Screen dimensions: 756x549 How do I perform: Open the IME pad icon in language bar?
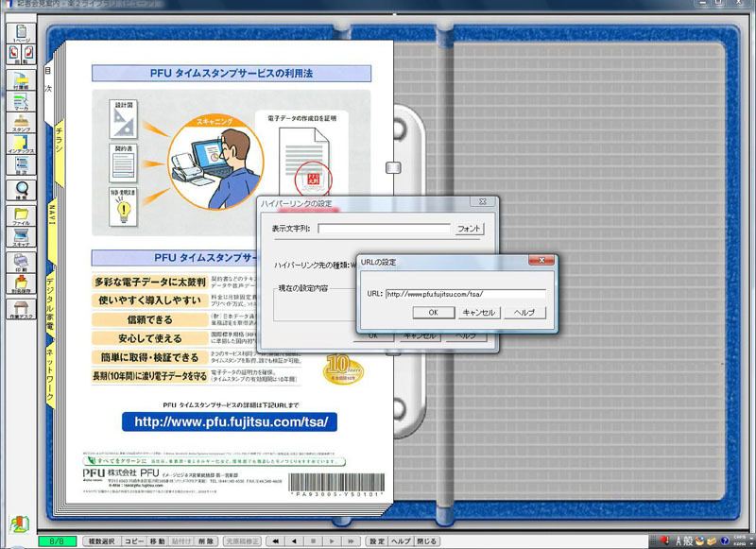pos(699,540)
